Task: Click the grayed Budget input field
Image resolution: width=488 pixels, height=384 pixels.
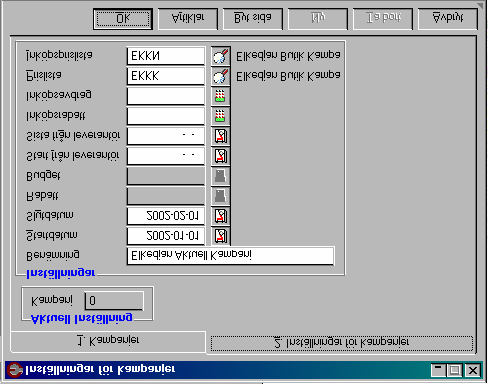Action: pos(166,176)
